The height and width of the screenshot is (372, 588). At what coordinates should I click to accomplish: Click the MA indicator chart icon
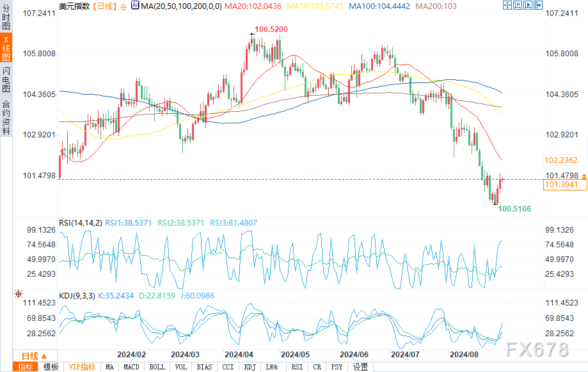tap(135, 5)
